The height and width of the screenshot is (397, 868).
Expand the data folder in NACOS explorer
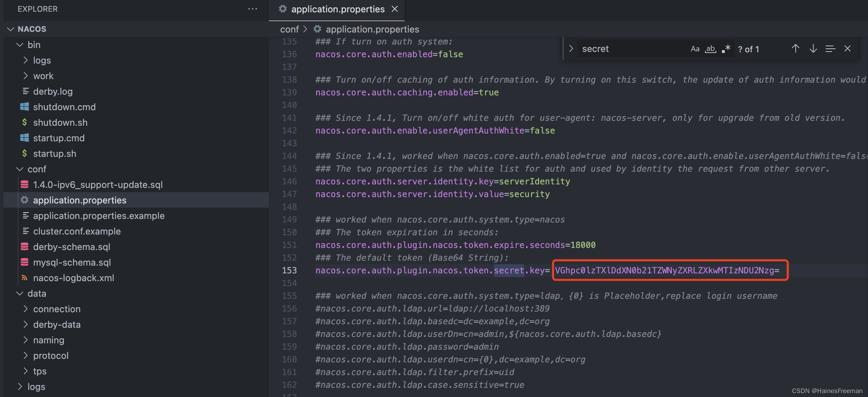[19, 293]
